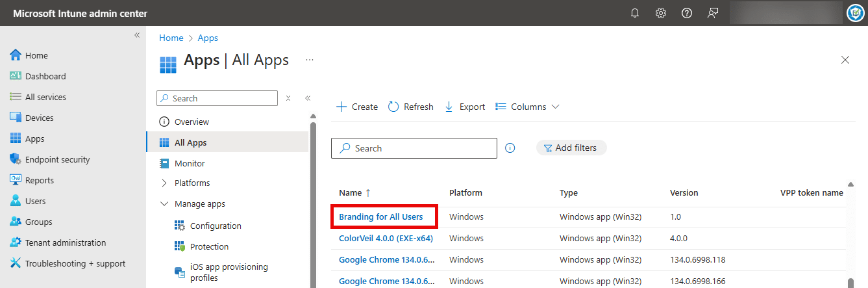Open the Overview menu item
The width and height of the screenshot is (868, 288).
192,122
